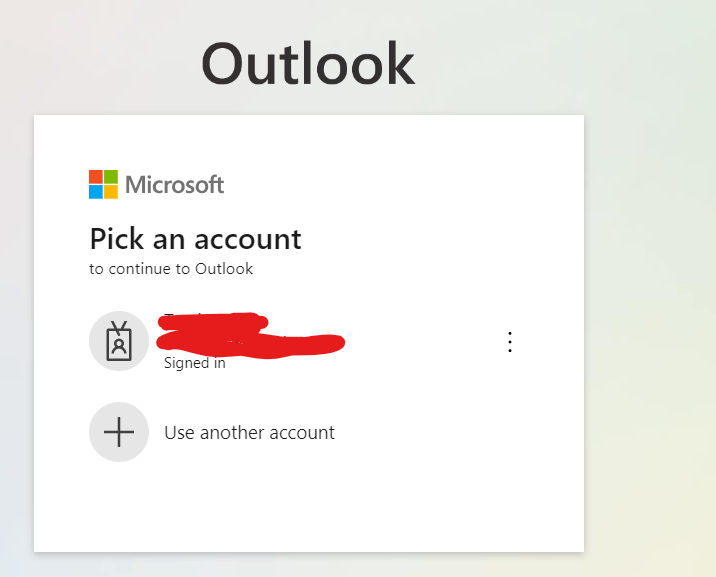Click the yellow square of Microsoft logo
The image size is (716, 577).
[111, 192]
